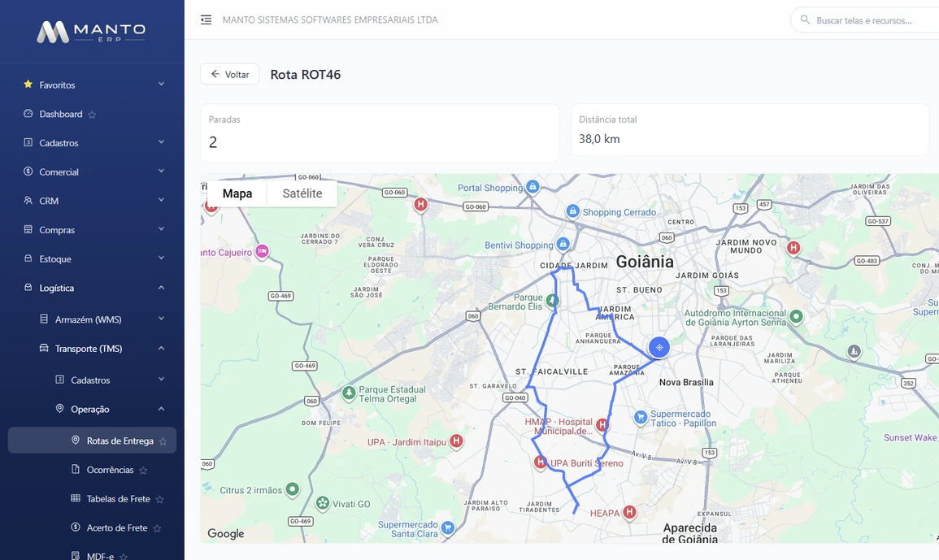Click the Operação pin icon
The height and width of the screenshot is (560, 939).
[59, 409]
